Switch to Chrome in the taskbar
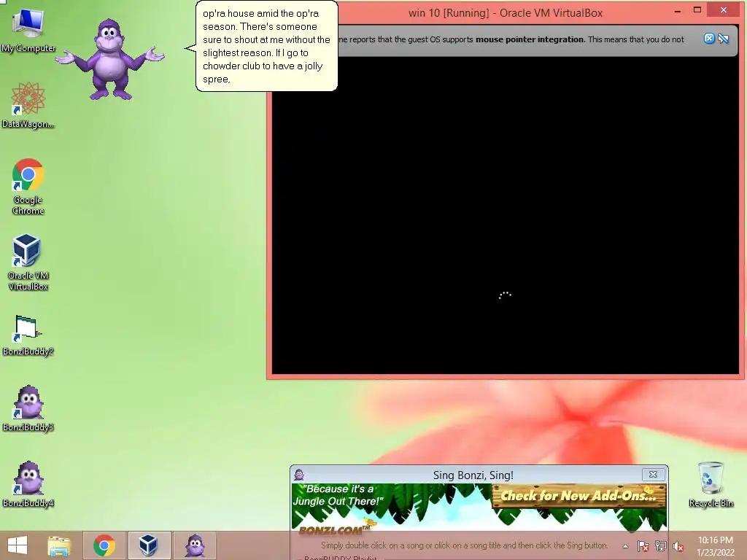Viewport: 747px width, 560px height. click(104, 545)
